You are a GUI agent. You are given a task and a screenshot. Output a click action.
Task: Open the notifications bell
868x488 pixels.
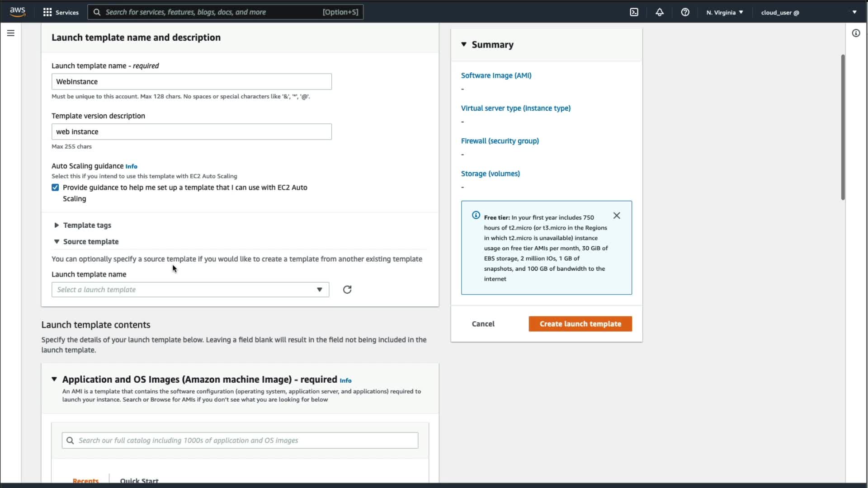[x=660, y=12]
